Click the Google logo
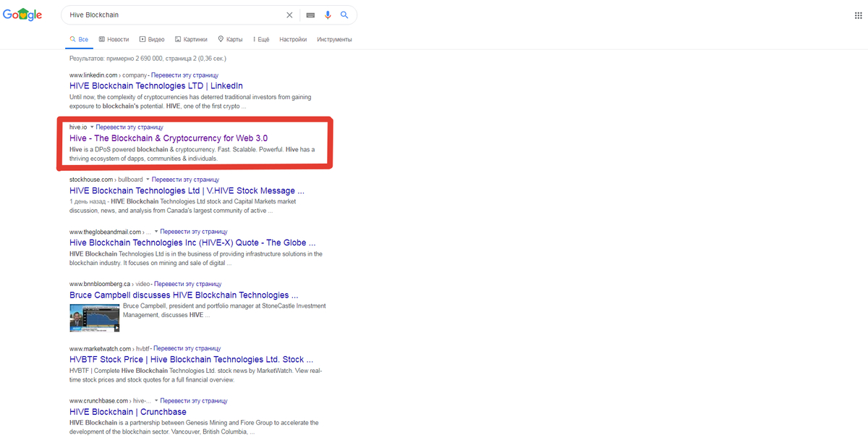This screenshot has width=868, height=441. (22, 14)
